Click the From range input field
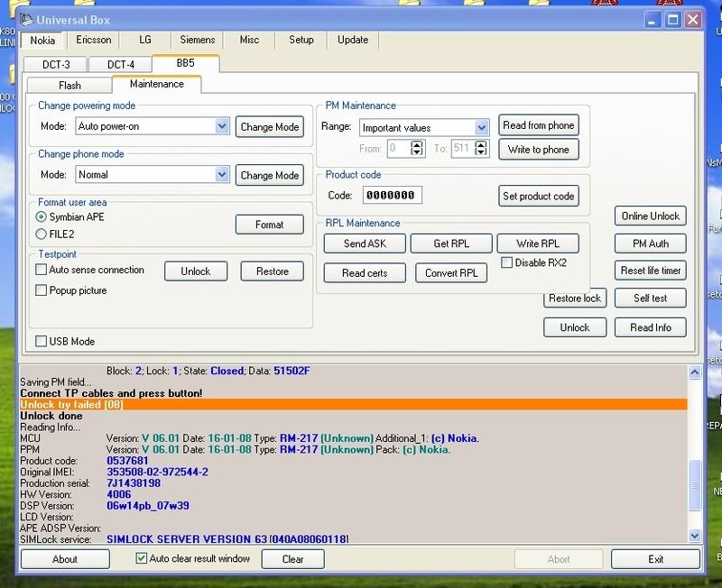 tap(399, 148)
